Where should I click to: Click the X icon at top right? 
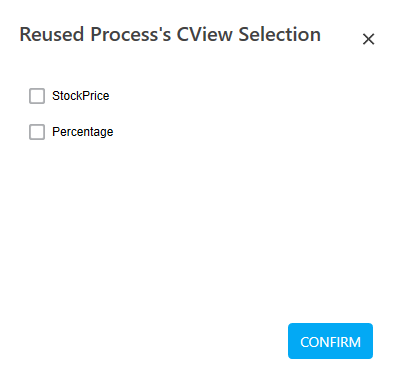(x=368, y=39)
